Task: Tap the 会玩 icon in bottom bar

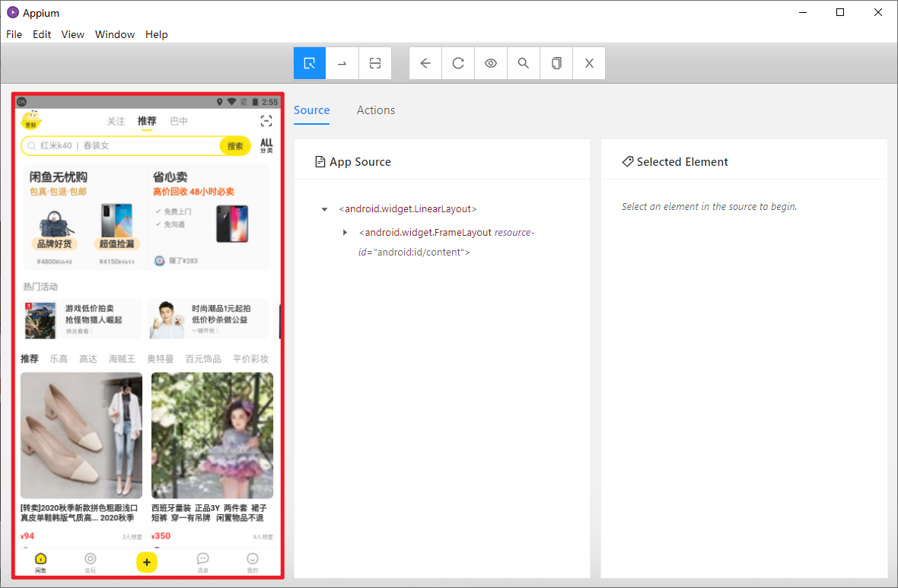Action: [x=91, y=562]
